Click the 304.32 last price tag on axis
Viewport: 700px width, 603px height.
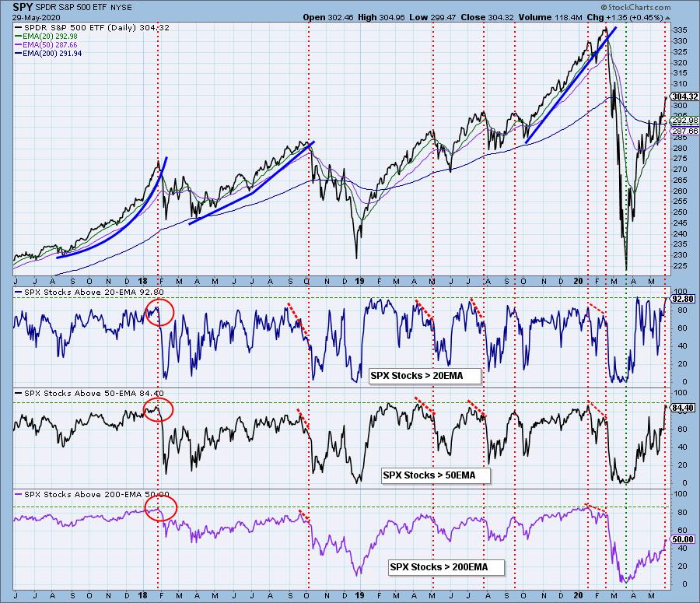[x=684, y=96]
